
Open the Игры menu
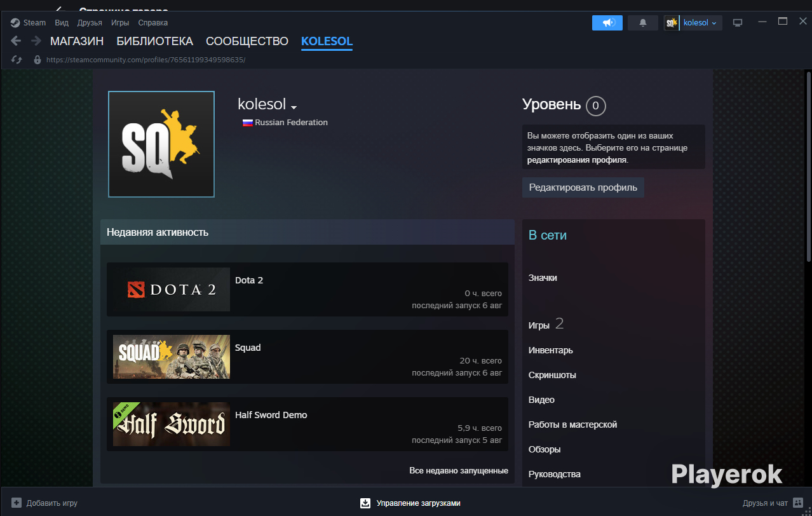click(x=120, y=22)
